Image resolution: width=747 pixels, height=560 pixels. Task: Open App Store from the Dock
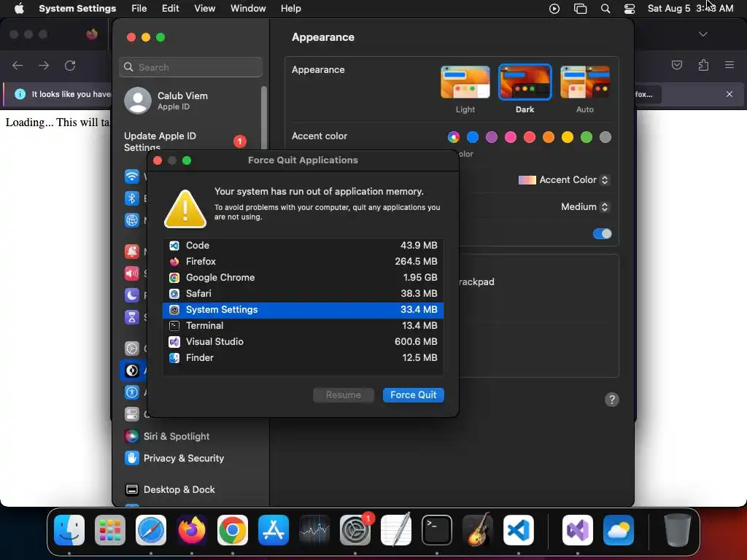(274, 530)
